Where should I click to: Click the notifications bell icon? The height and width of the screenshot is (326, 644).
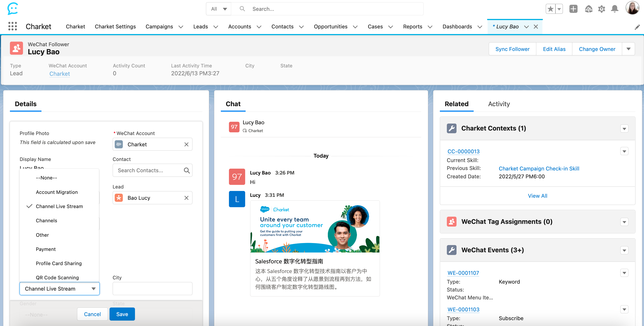pyautogui.click(x=614, y=9)
